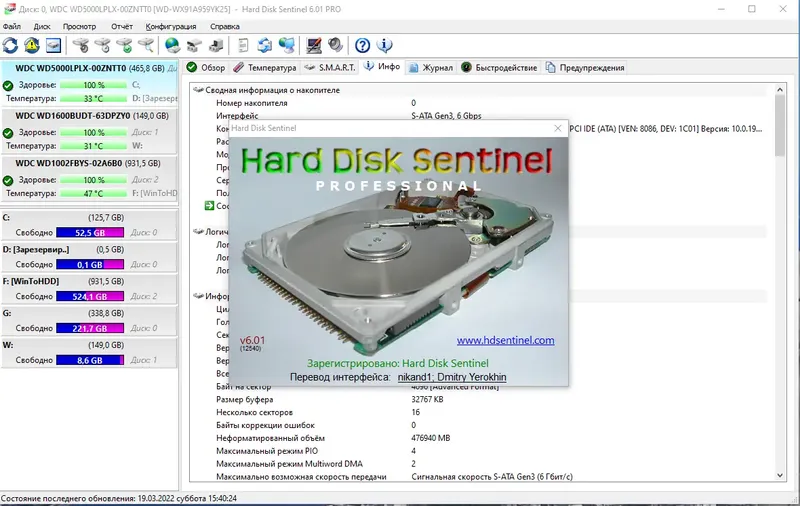
Task: Click the scroll up arrow in info panel
Action: pos(780,90)
